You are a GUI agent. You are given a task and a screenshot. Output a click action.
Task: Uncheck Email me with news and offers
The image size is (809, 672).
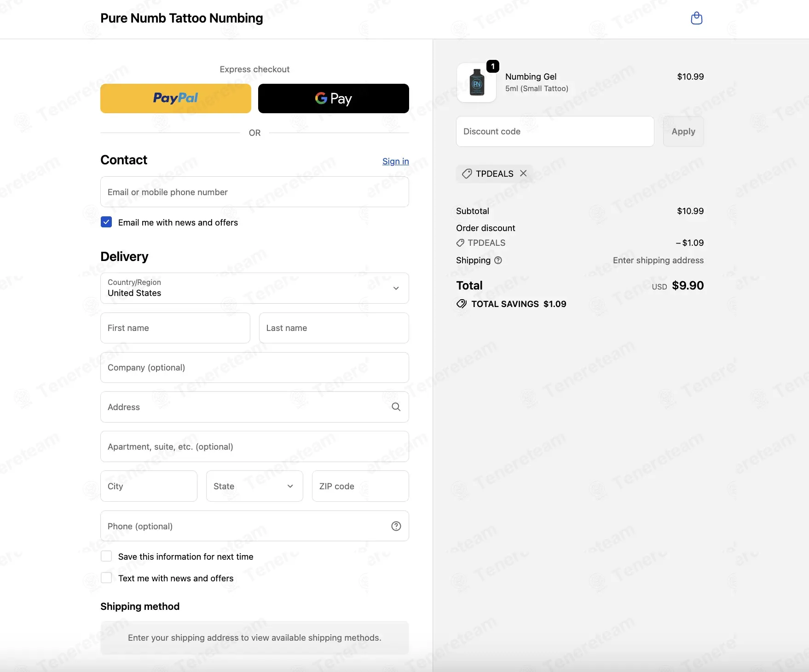[106, 222]
